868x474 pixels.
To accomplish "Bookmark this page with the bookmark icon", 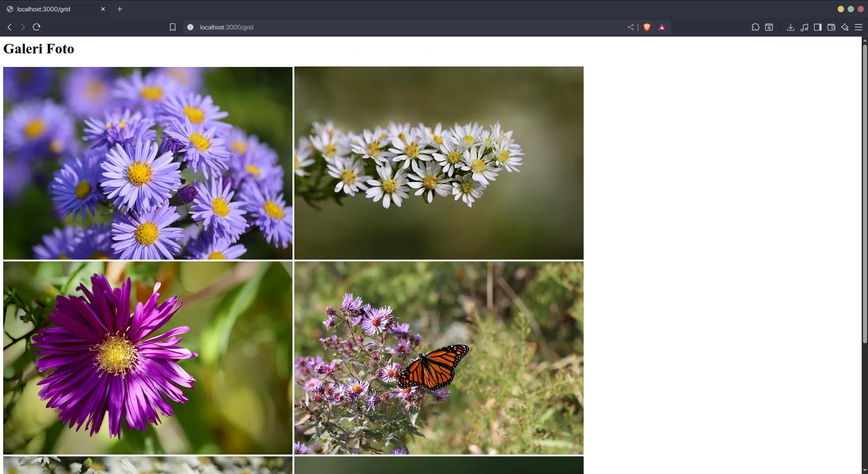I will (172, 27).
